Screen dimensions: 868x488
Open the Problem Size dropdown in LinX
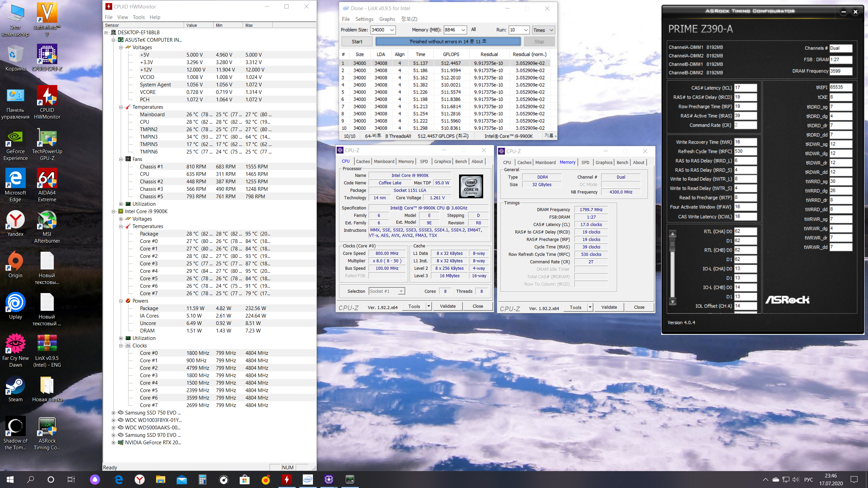[392, 30]
